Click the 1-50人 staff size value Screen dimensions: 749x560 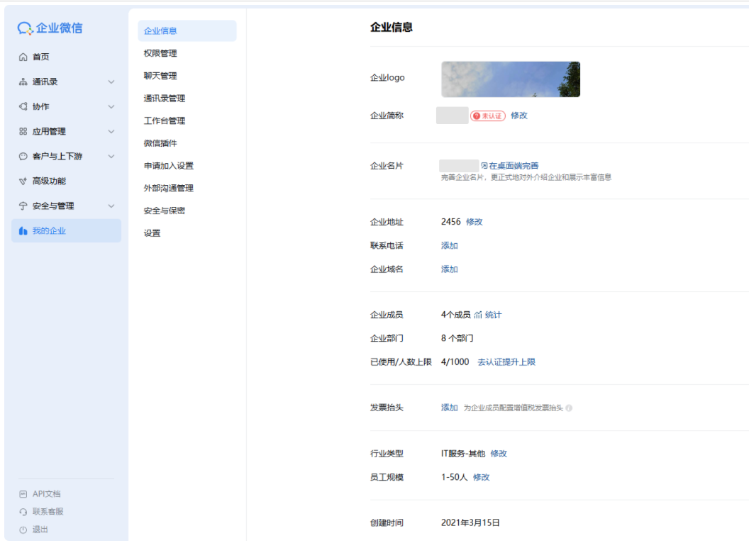pyautogui.click(x=454, y=477)
